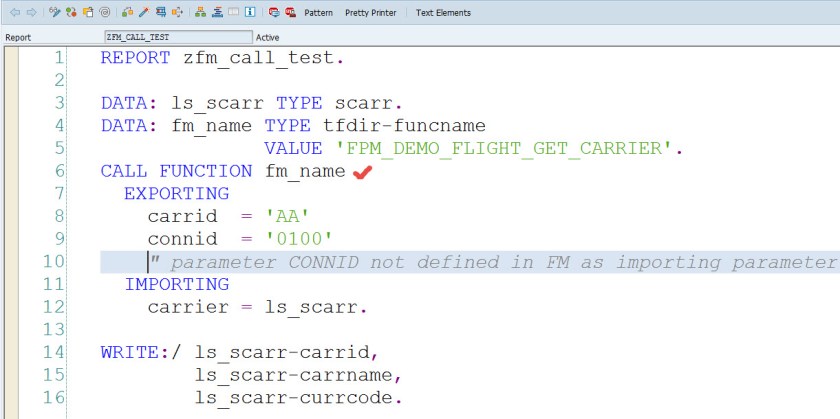The image size is (840, 419).
Task: Click the Pattern button
Action: 319,12
